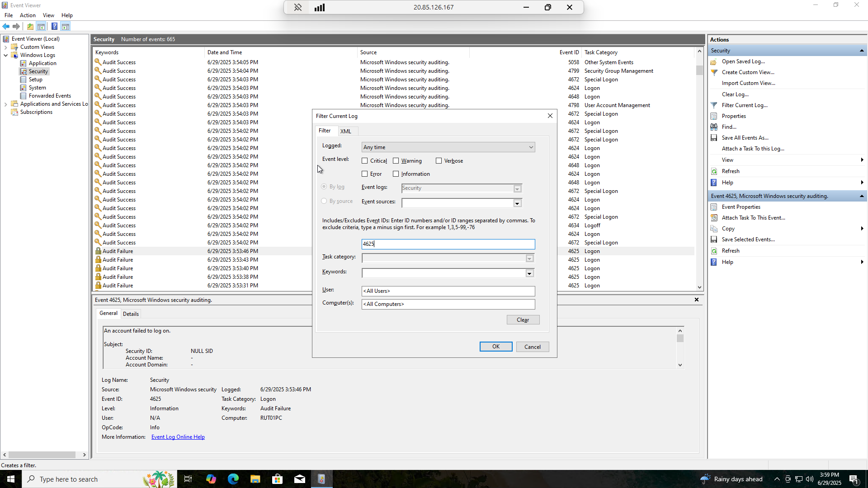The width and height of the screenshot is (868, 488).
Task: Open Copilot from taskbar
Action: 211,479
